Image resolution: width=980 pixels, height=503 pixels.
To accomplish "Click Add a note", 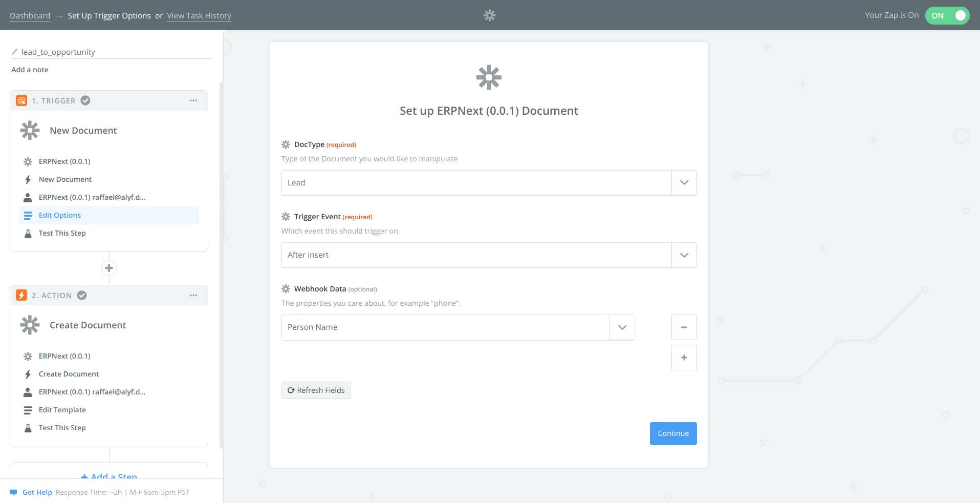I will (30, 70).
